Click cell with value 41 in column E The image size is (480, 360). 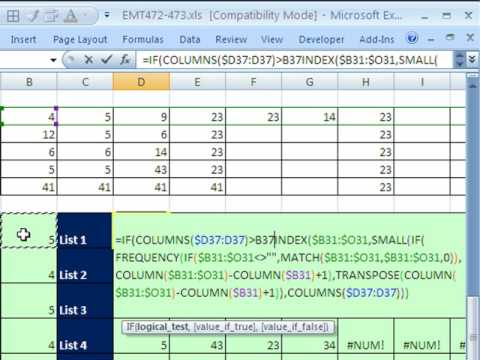click(x=197, y=187)
